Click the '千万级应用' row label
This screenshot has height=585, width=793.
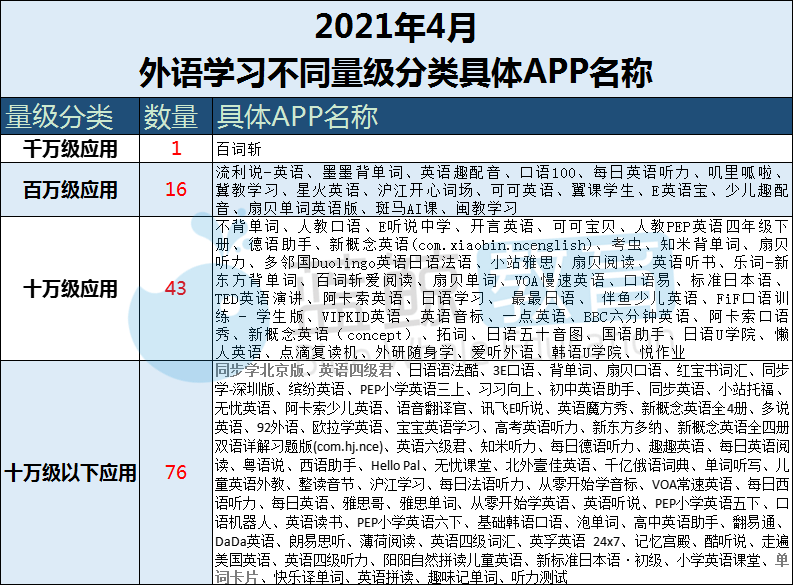(x=70, y=149)
